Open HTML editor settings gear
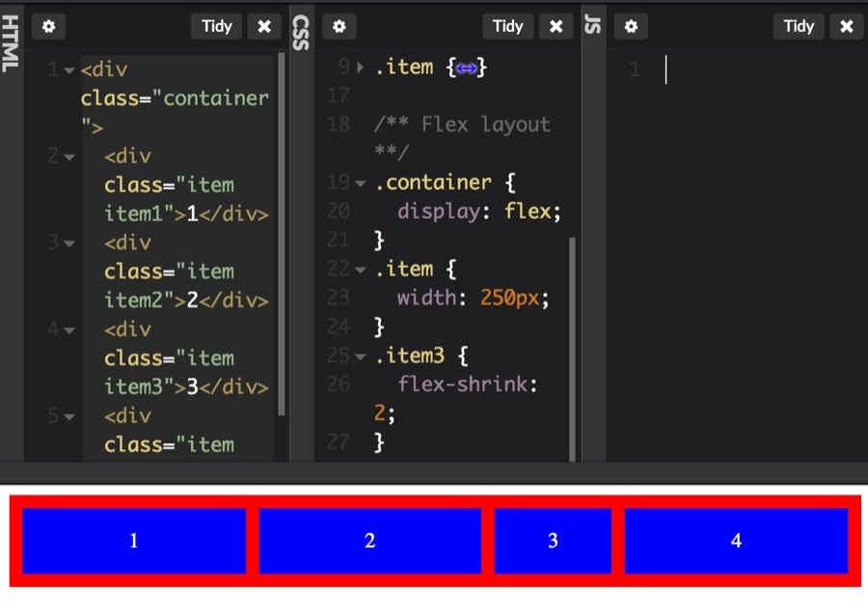 pos(49,27)
